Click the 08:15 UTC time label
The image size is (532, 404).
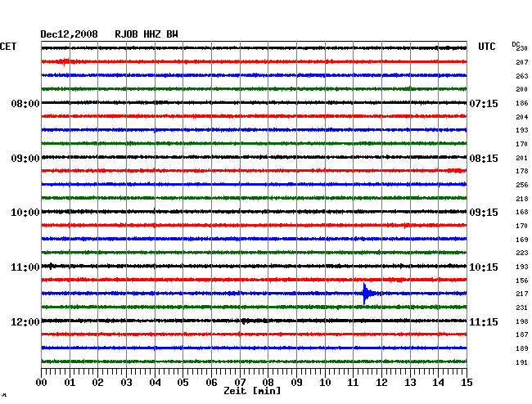(x=484, y=159)
